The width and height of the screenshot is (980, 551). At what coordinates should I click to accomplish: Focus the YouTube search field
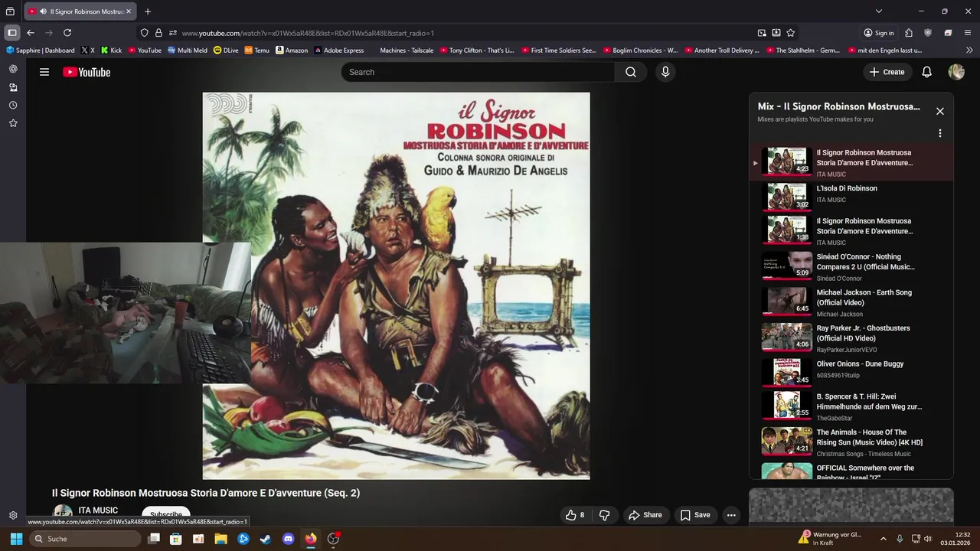point(478,72)
